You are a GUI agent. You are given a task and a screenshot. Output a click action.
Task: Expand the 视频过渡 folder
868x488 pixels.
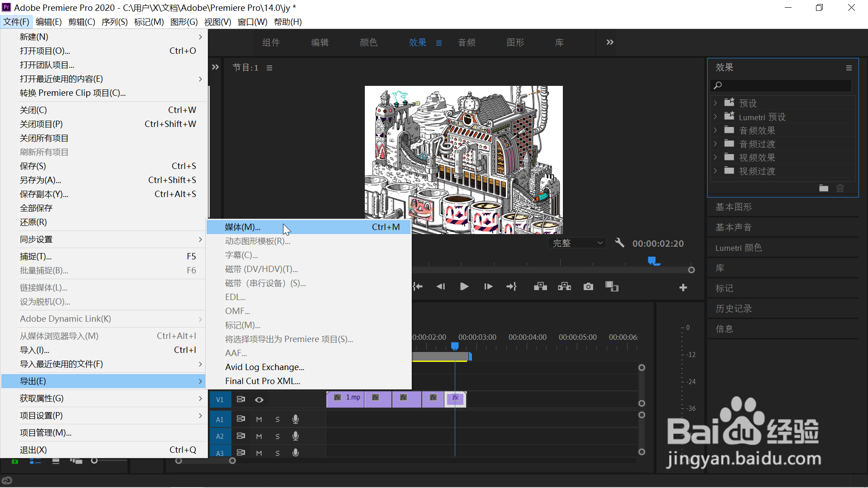[x=715, y=171]
